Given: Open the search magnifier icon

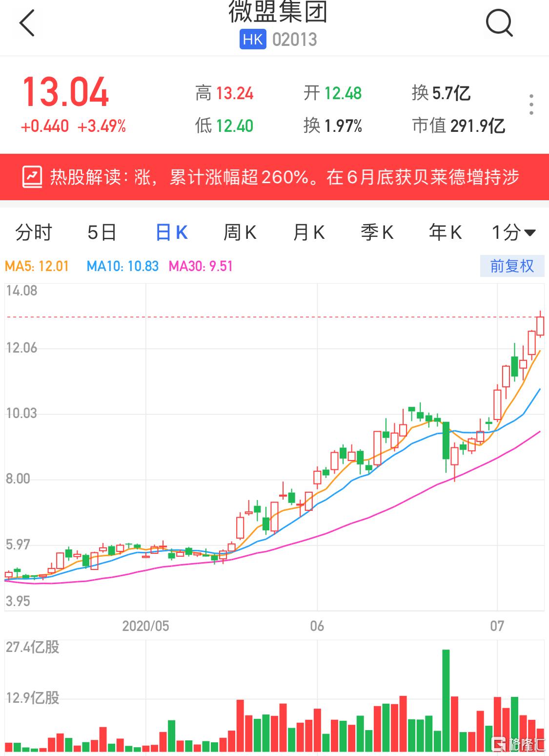Looking at the screenshot, I should (500, 23).
